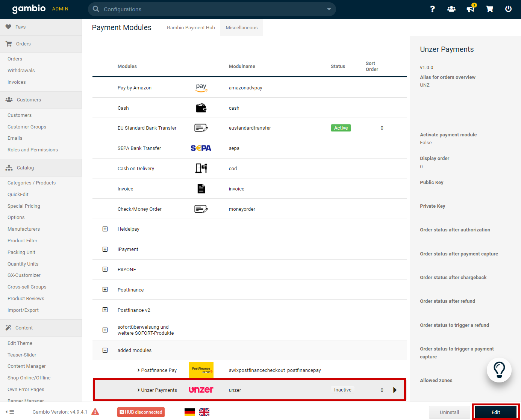Viewport: 521px width, 420px height.
Task: Open Categories / Products in the sidebar
Action: click(32, 183)
